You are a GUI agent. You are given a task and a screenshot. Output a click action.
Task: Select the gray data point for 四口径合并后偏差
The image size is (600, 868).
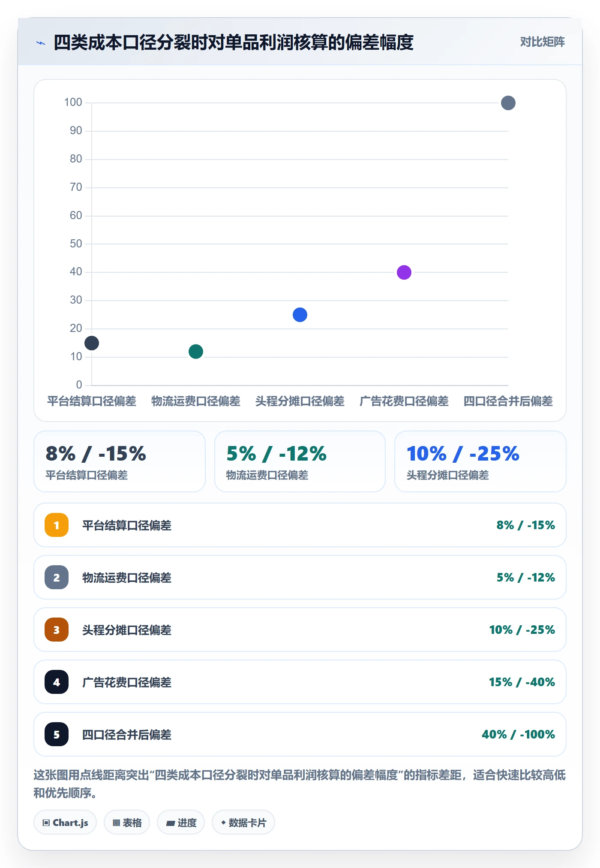pyautogui.click(x=508, y=103)
